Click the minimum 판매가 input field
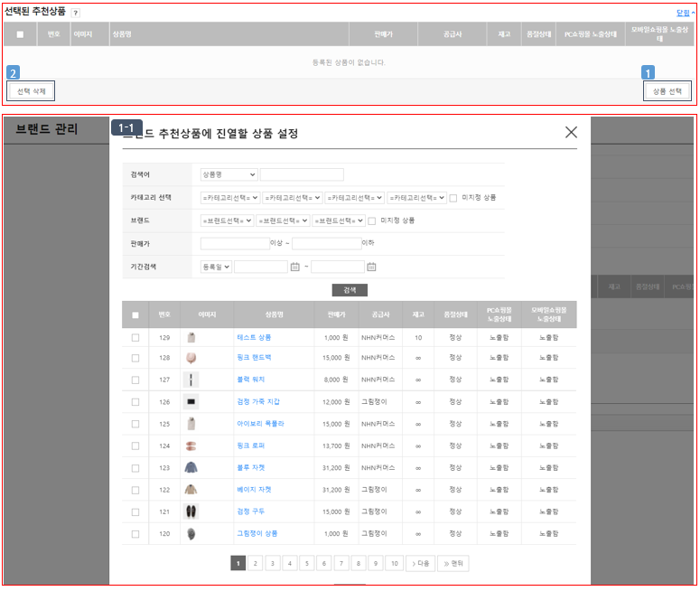The image size is (700, 591). 235,243
